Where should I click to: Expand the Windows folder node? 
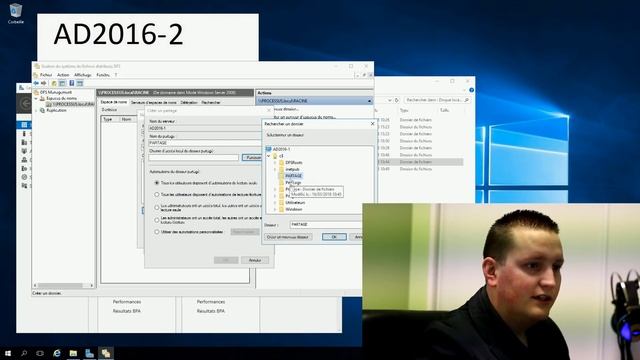coord(275,209)
